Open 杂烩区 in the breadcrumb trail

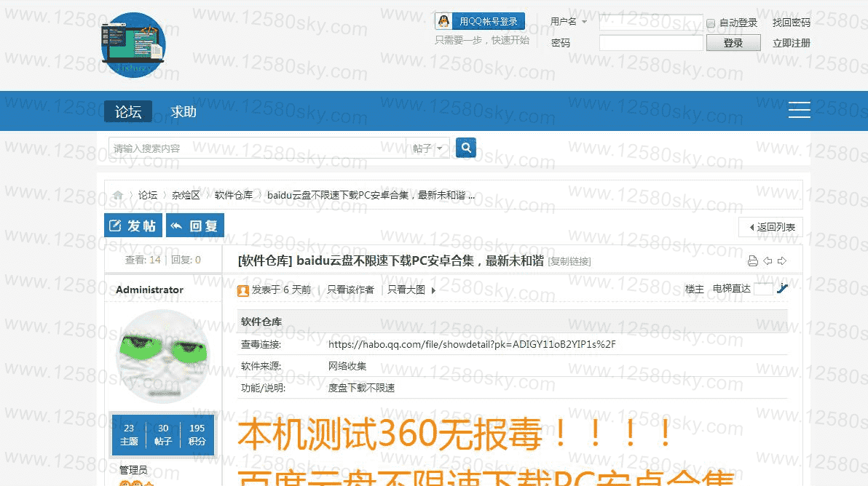pos(186,195)
